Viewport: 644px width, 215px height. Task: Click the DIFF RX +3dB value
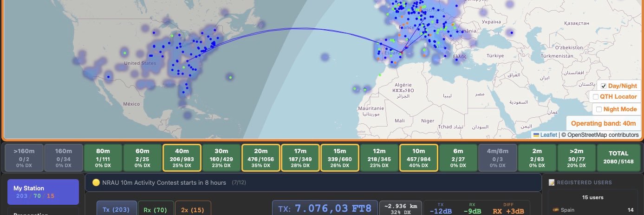(x=509, y=211)
